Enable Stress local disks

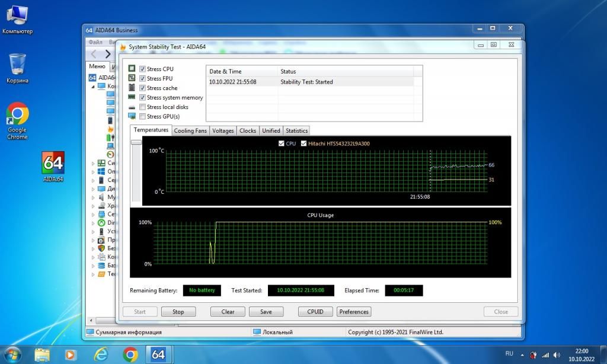tap(142, 107)
